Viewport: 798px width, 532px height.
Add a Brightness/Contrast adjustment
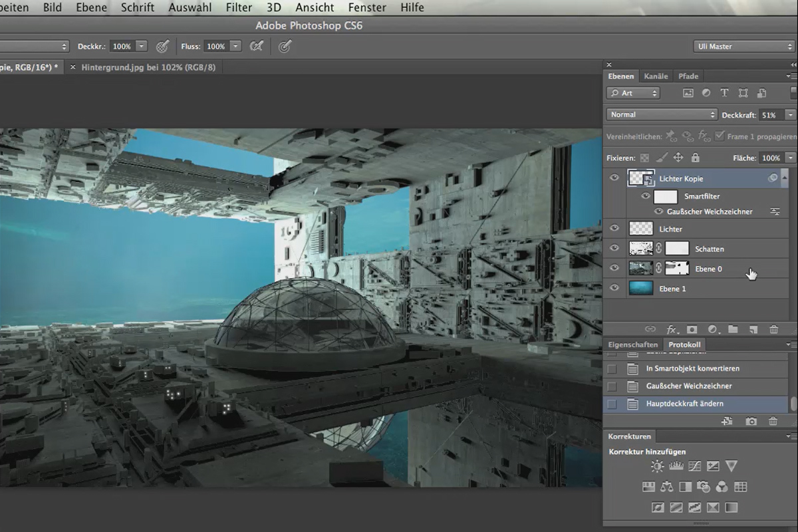[x=658, y=466]
